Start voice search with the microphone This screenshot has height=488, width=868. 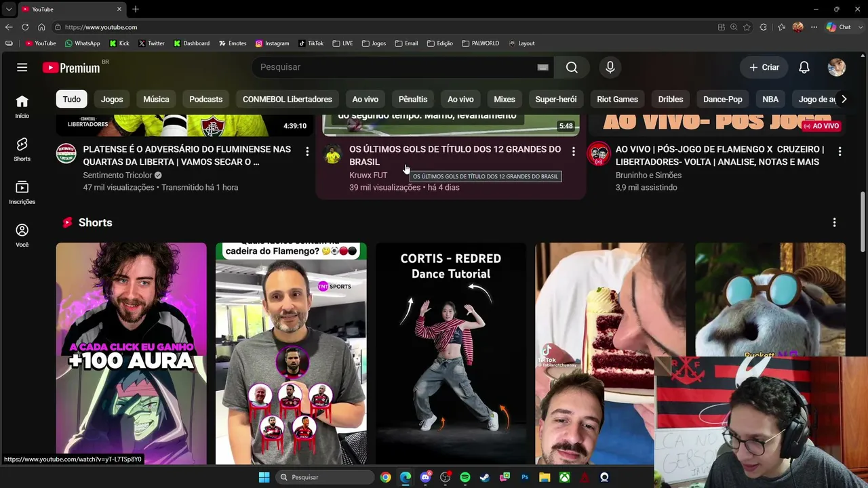[610, 67]
